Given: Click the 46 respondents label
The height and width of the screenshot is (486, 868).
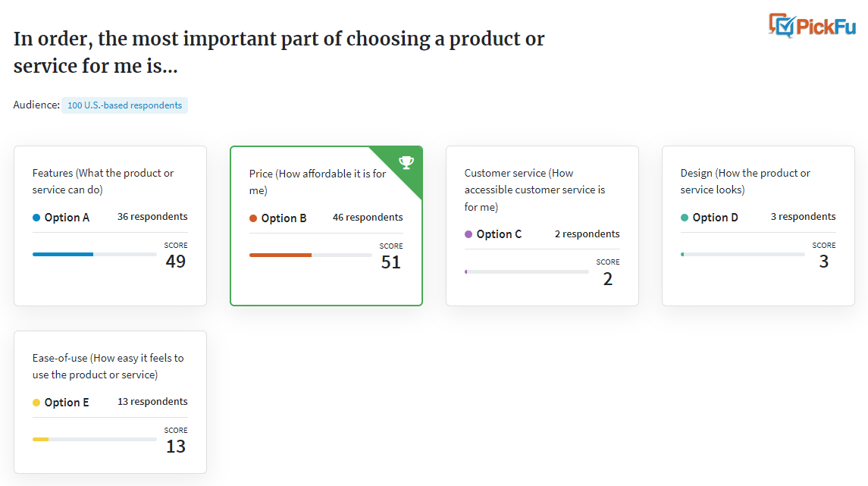Looking at the screenshot, I should (368, 218).
